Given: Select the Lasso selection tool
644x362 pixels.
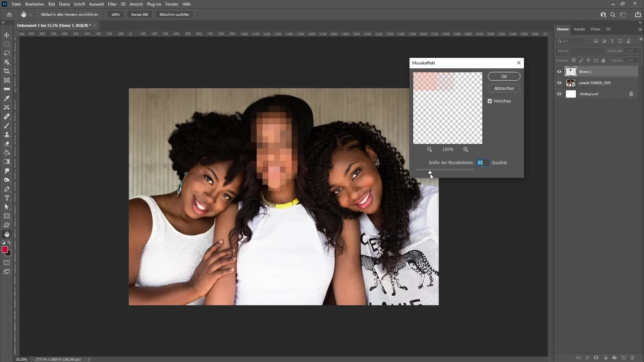Looking at the screenshot, I should tap(7, 53).
